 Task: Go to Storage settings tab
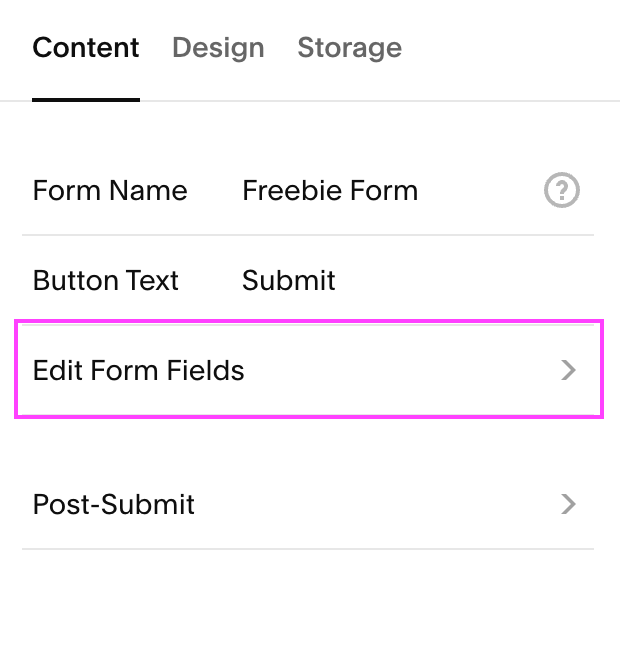pyautogui.click(x=349, y=48)
